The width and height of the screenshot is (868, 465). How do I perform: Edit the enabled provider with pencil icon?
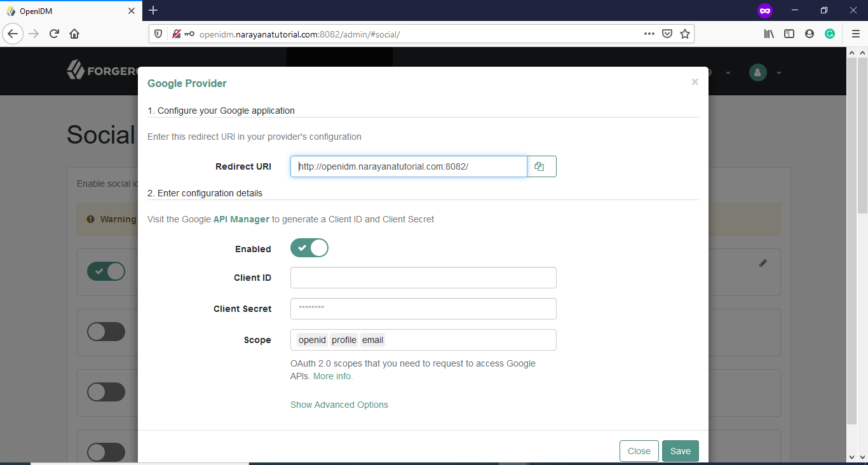763,263
